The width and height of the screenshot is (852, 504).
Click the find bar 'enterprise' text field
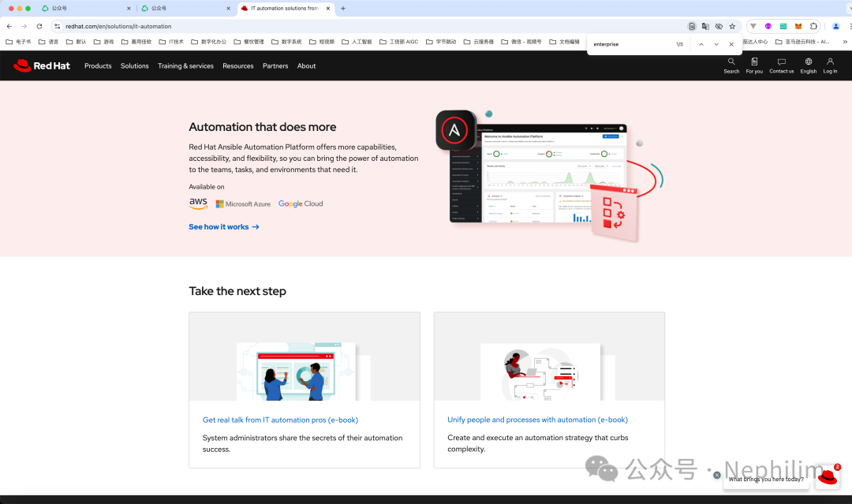630,44
